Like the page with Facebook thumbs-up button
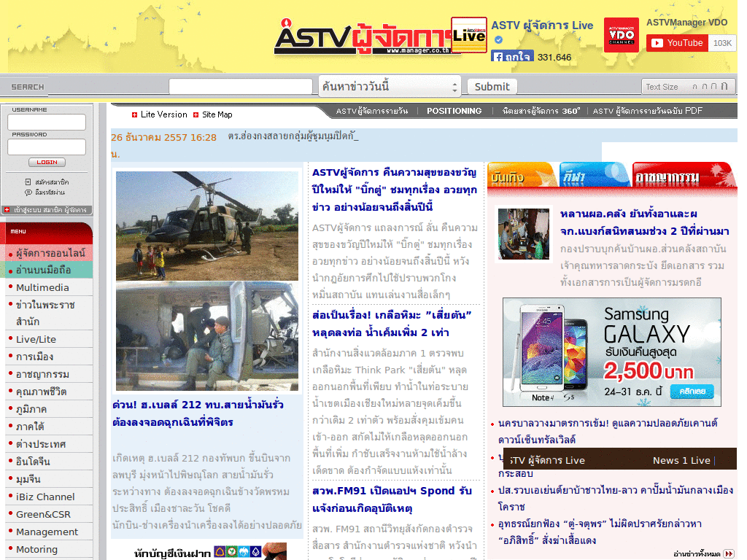747x560 pixels. coord(512,57)
